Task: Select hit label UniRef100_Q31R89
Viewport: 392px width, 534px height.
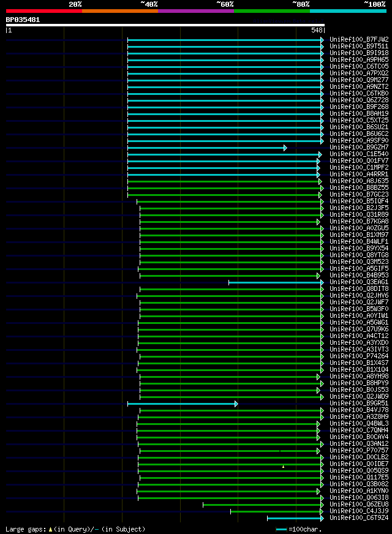Action: click(x=359, y=215)
